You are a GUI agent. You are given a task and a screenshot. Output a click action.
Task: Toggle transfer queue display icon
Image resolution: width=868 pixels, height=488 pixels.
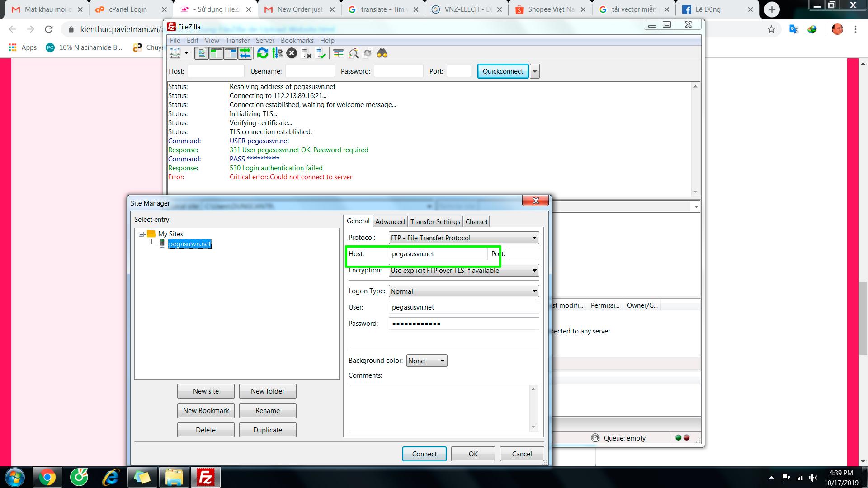(245, 53)
